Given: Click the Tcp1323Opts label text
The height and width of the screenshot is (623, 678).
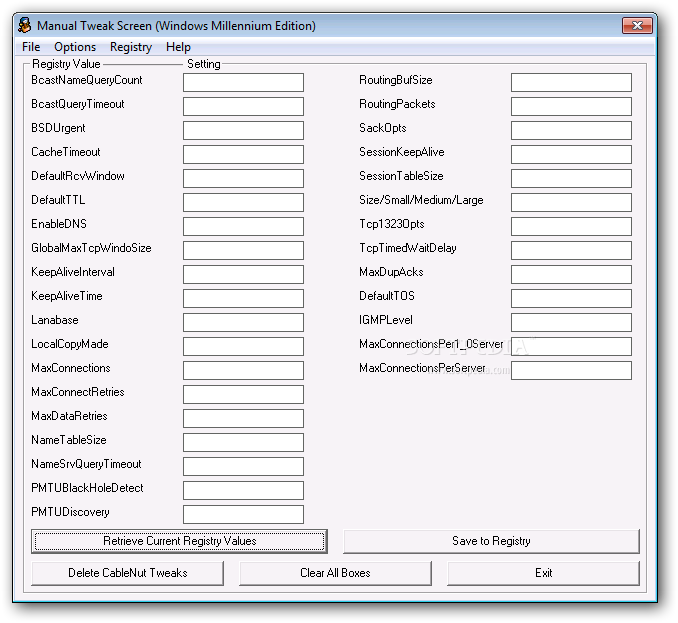Looking at the screenshot, I should click(x=392, y=224).
